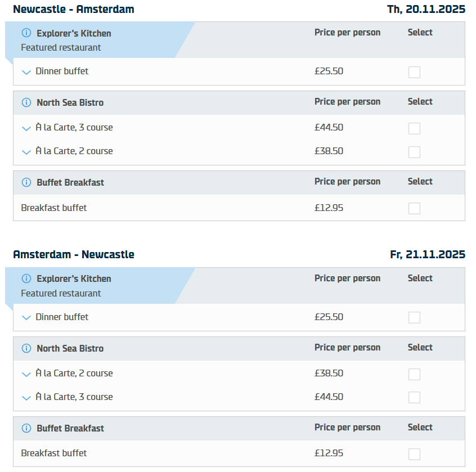Expand Dinner buffet details, Newcastle - Amsterdam
The height and width of the screenshot is (472, 476).
coord(26,72)
